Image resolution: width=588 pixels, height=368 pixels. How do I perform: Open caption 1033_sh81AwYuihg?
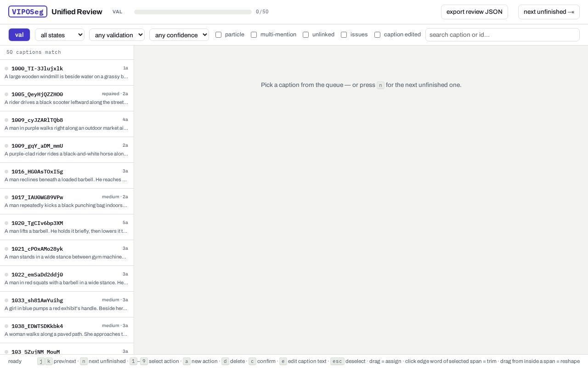[67, 305]
